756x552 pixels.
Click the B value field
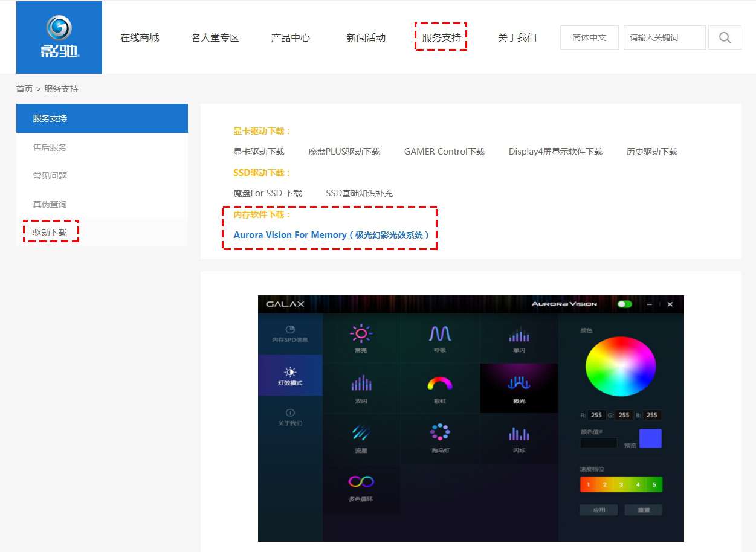tap(652, 416)
